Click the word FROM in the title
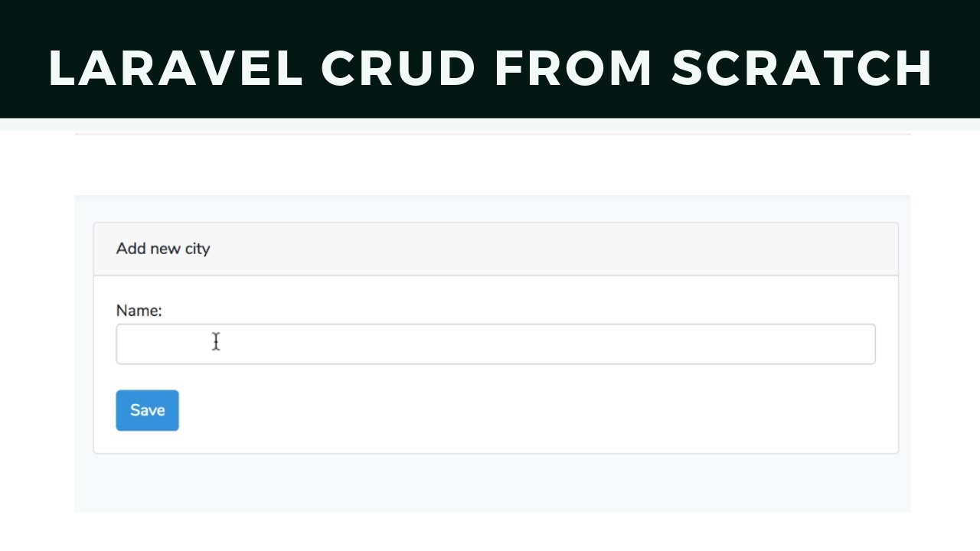980x551 pixels. click(x=573, y=68)
